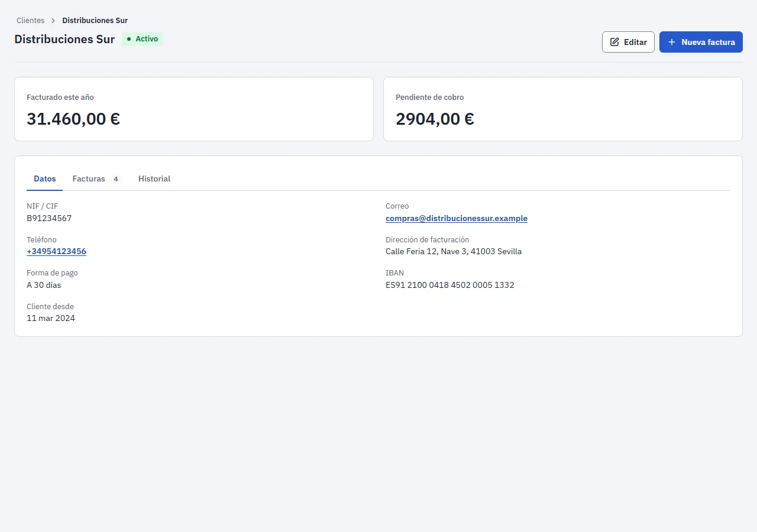Call the phone number +34954123456
This screenshot has height=532, width=757.
(56, 251)
